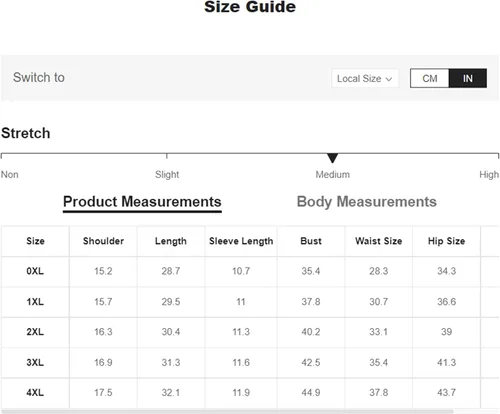The height and width of the screenshot is (414, 500).
Task: Click sleeve length value 11 for 1XL
Action: tap(241, 302)
